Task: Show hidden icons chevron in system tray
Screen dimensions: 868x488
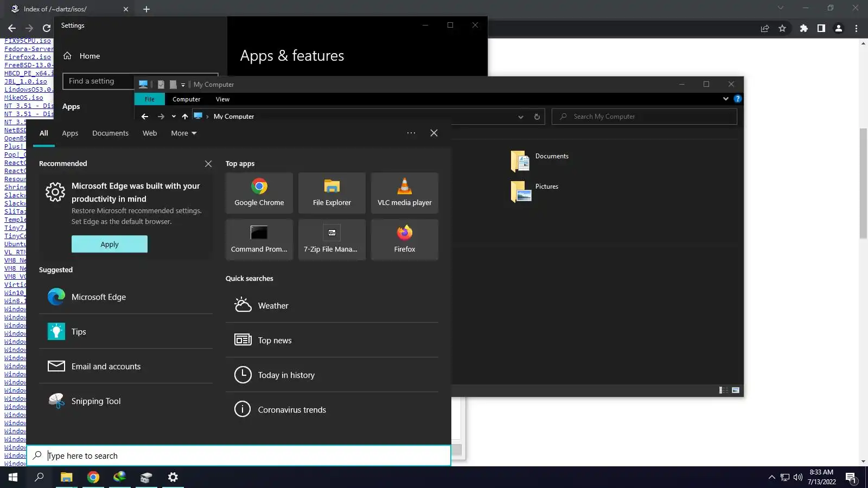Action: pyautogui.click(x=771, y=477)
